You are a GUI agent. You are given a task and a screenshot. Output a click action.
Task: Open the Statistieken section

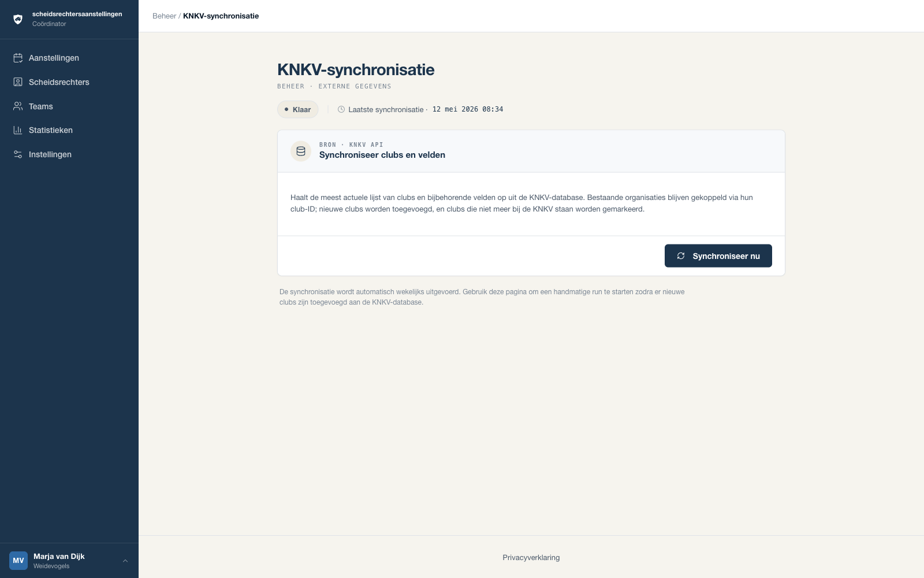click(x=69, y=130)
